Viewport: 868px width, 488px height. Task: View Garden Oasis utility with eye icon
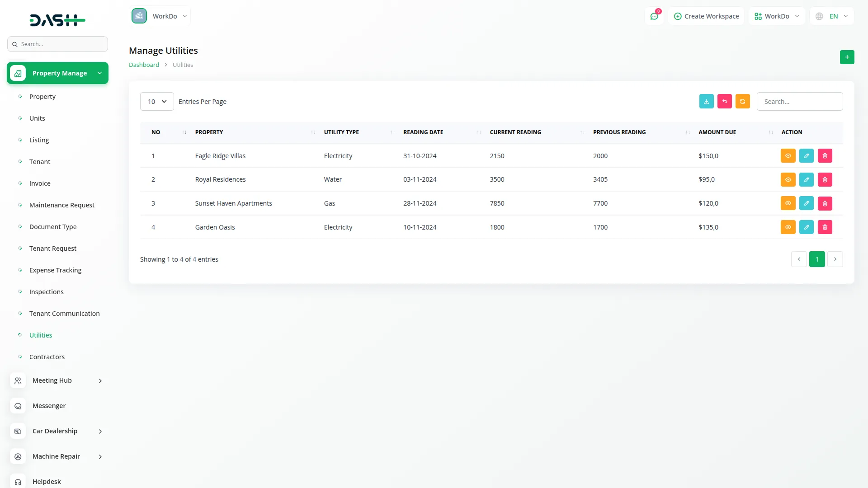pos(788,227)
